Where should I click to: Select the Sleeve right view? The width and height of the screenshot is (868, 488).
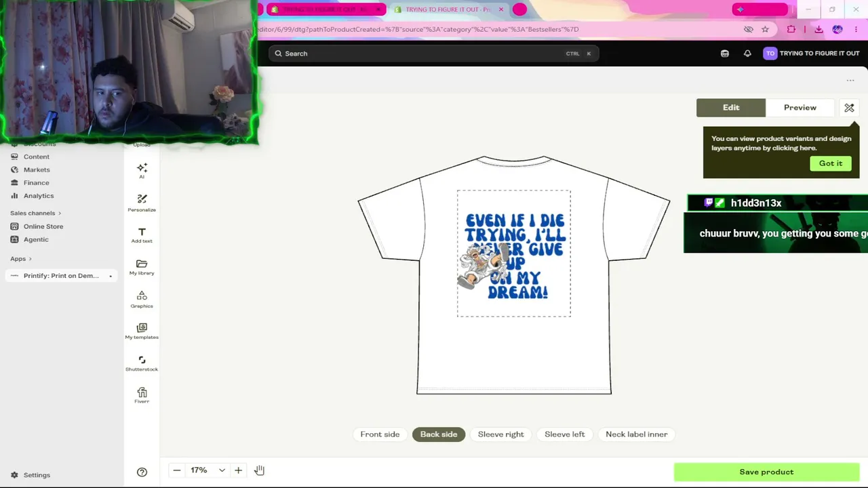(501, 434)
